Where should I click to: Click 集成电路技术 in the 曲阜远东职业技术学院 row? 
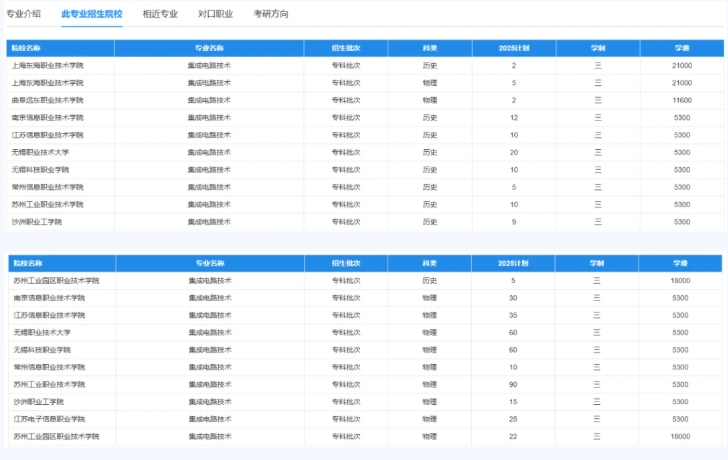coord(209,100)
